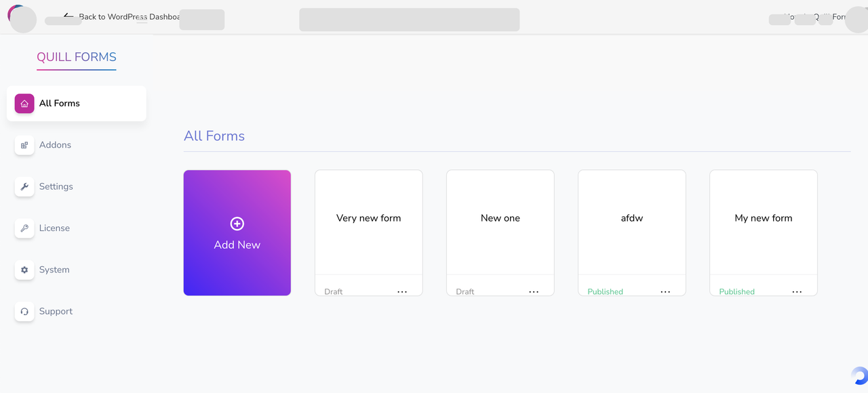The image size is (868, 393).
Task: Open options menu for My new form
Action: pos(797,292)
